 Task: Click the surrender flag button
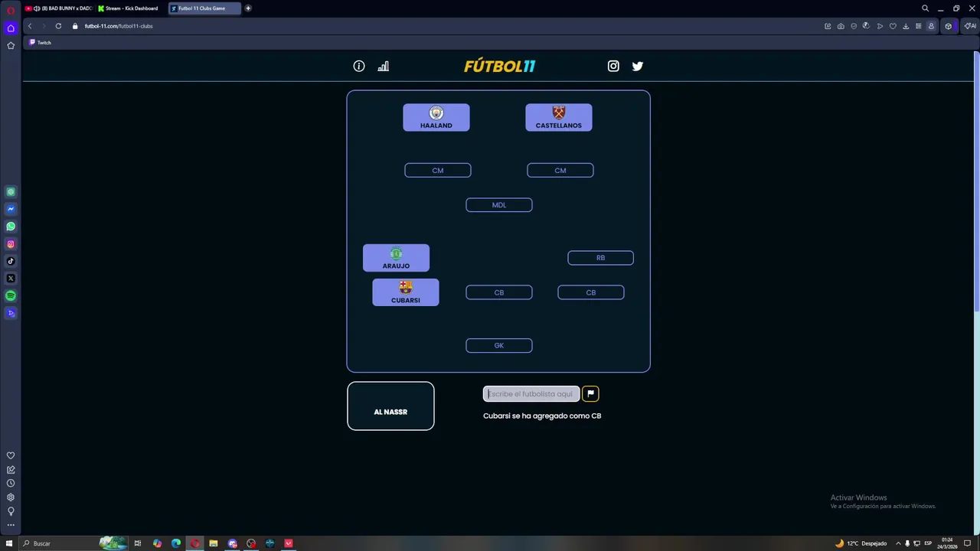[590, 393]
